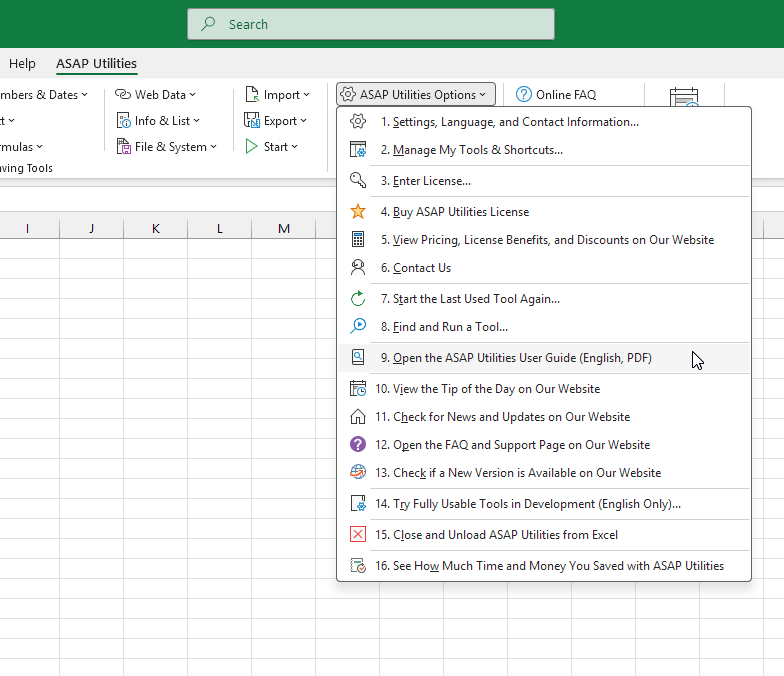
Task: Choose Try Fully Usable Tools in Development
Action: [544, 504]
